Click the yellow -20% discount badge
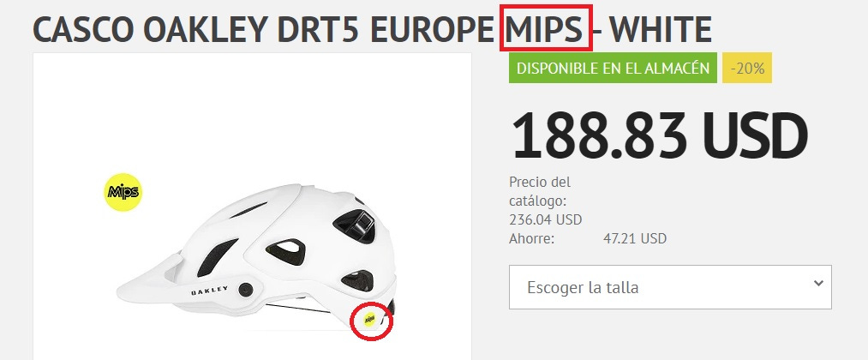The width and height of the screenshot is (868, 360). pos(747,68)
